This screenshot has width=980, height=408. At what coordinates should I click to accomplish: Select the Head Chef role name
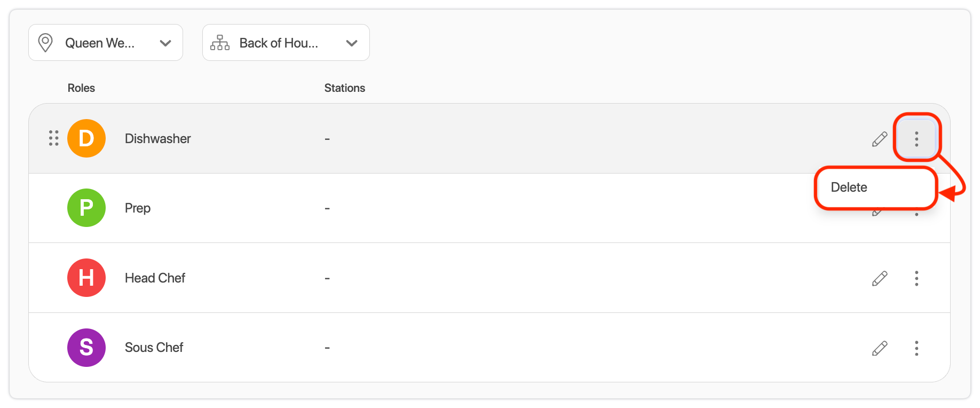pos(155,278)
